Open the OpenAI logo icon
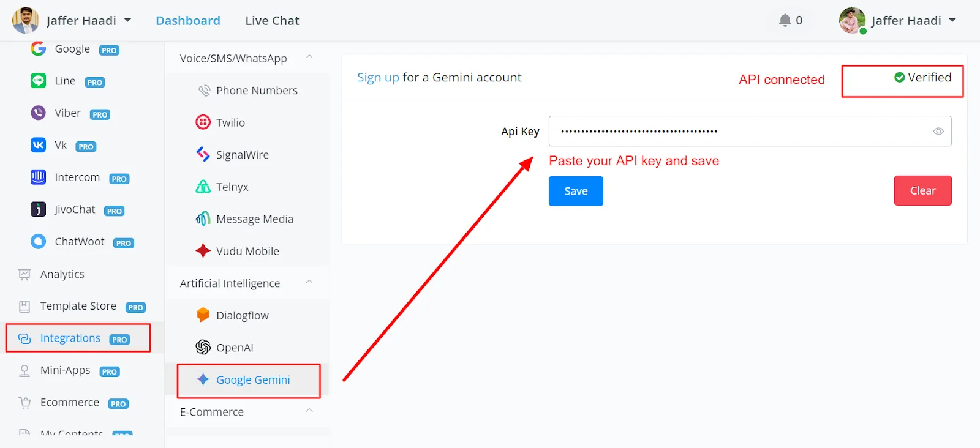The height and width of the screenshot is (448, 980). pyautogui.click(x=203, y=347)
